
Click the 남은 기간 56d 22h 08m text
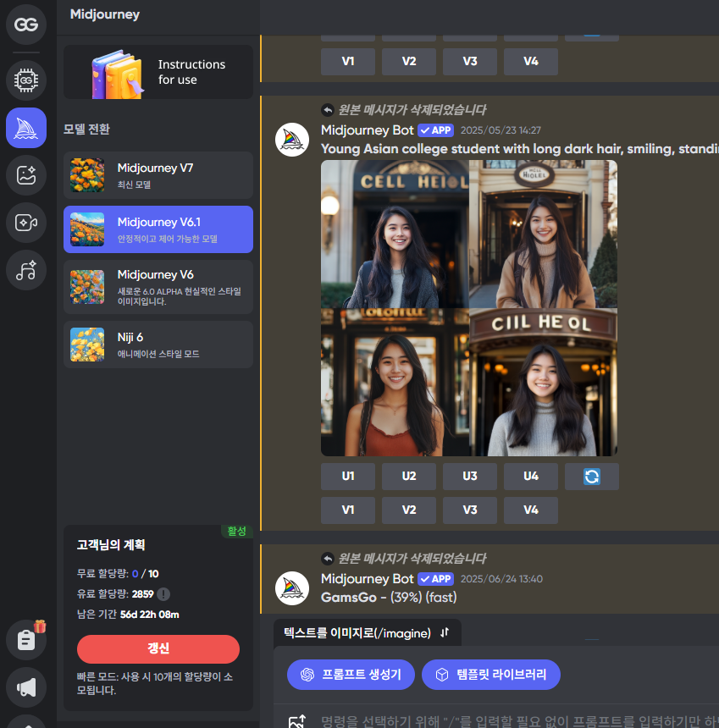[x=128, y=615]
